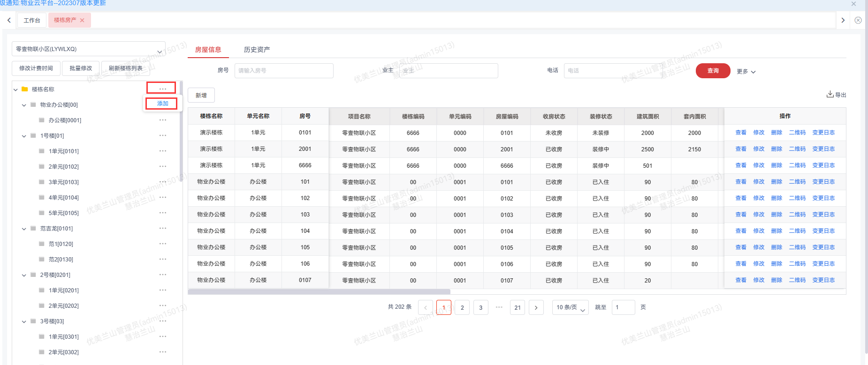Image resolution: width=868 pixels, height=365 pixels.
Task: Open the ellipsis menu for 1号楼[01]
Action: click(x=162, y=135)
